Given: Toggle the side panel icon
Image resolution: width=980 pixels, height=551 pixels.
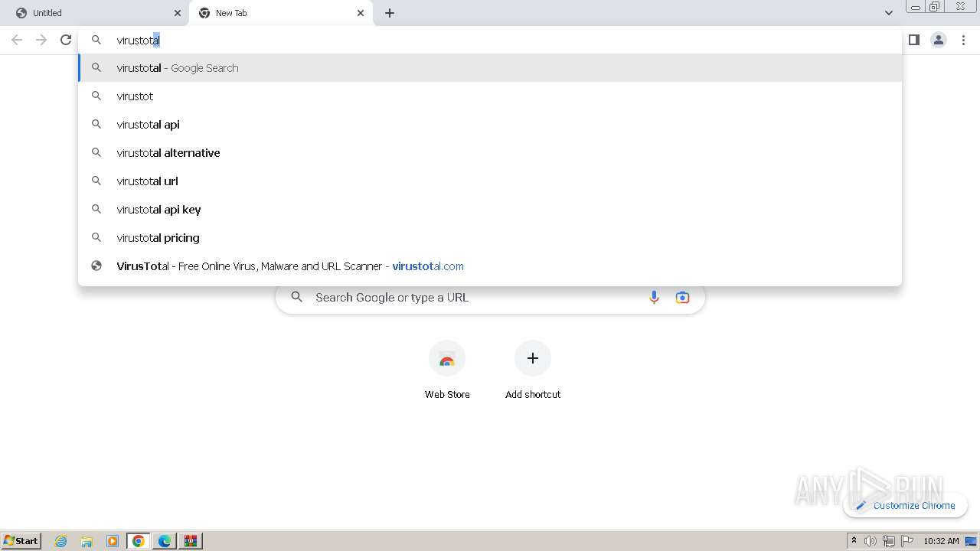Looking at the screenshot, I should click(x=914, y=40).
